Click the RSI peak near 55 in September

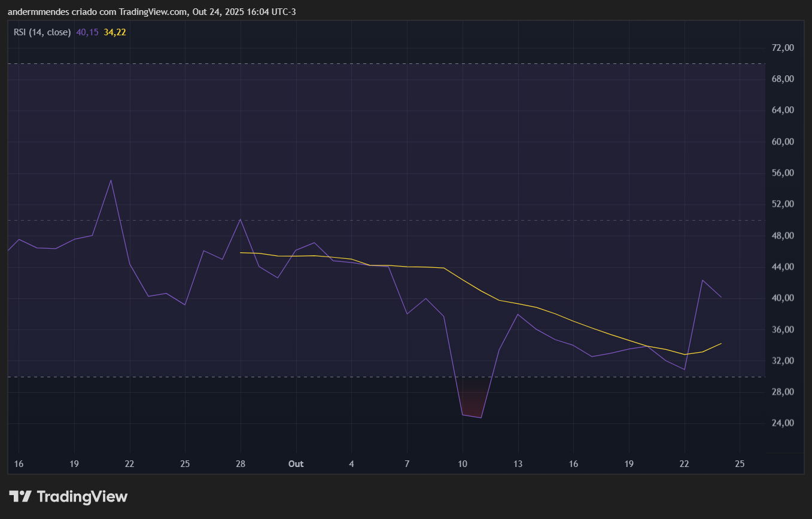point(111,179)
